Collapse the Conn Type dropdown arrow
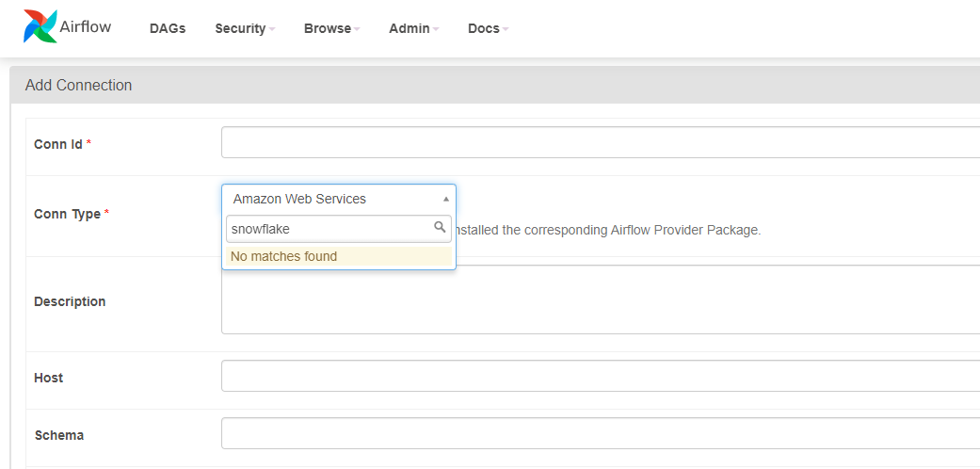The width and height of the screenshot is (980, 469). pos(445,199)
